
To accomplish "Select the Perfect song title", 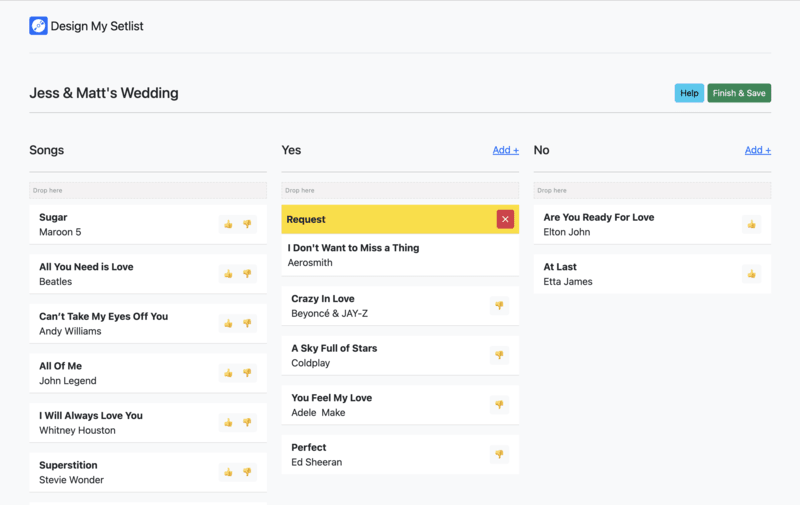I will 309,447.
